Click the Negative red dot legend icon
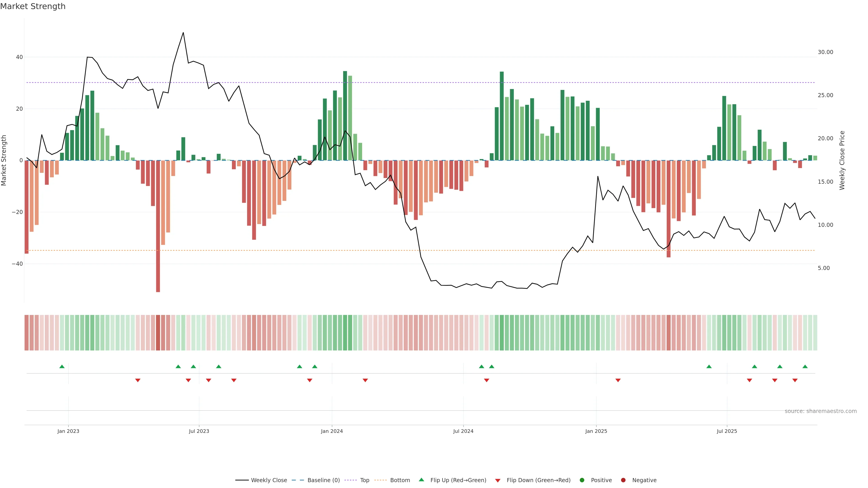This screenshot has height=488, width=868. click(623, 480)
